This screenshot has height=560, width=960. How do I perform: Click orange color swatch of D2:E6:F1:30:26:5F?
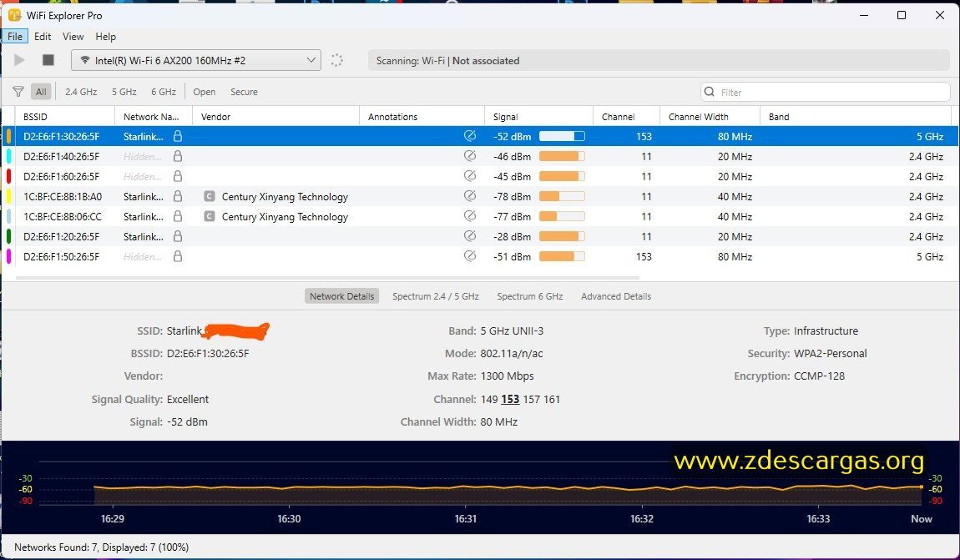8,137
